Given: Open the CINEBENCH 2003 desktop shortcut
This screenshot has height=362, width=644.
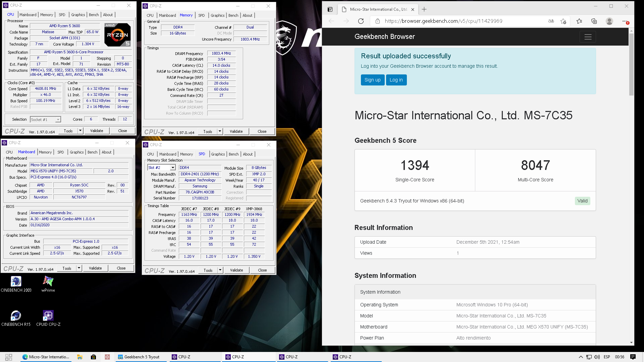Looking at the screenshot, I should 16,284.
